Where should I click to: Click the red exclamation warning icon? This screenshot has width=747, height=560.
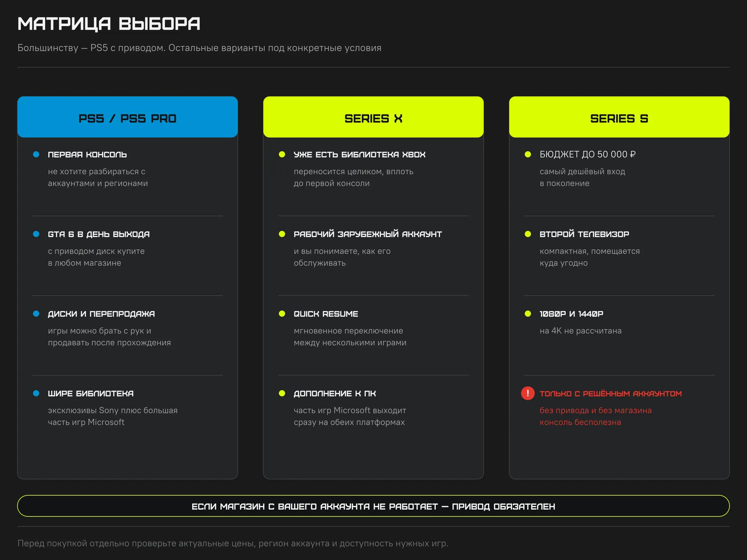click(x=528, y=393)
